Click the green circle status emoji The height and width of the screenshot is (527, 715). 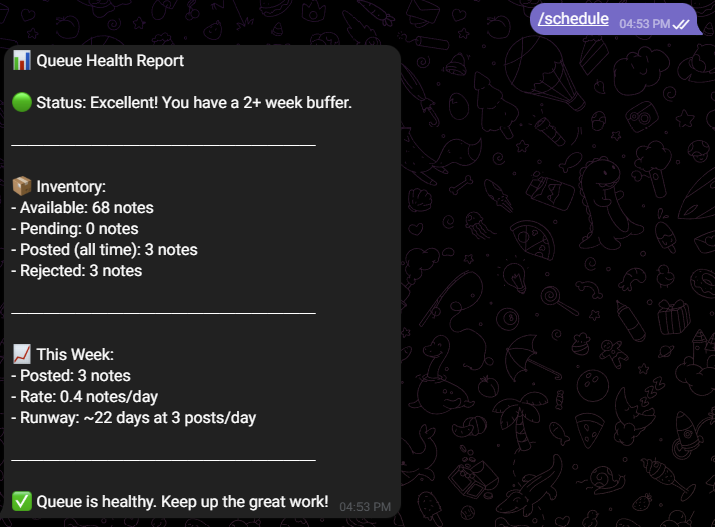[x=22, y=103]
